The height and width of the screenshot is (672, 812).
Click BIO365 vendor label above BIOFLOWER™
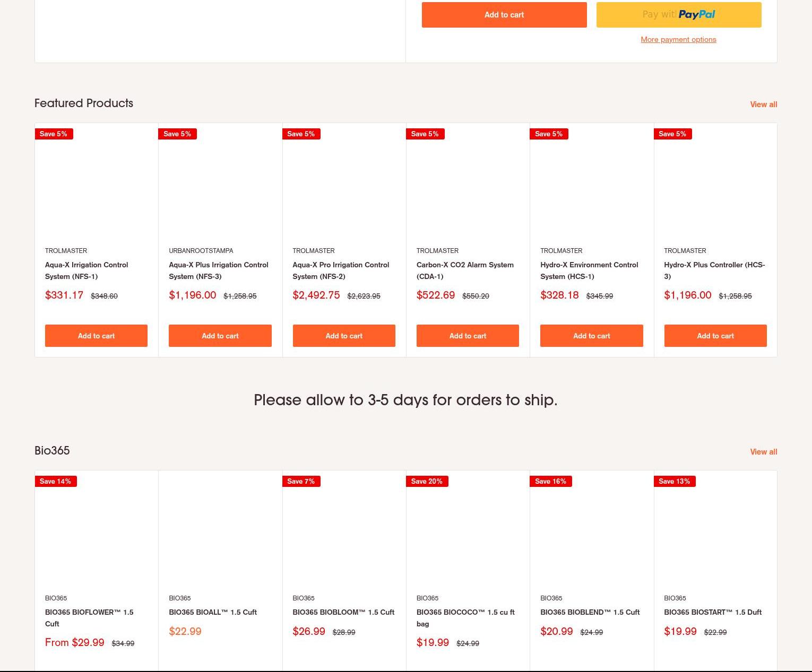pos(56,598)
